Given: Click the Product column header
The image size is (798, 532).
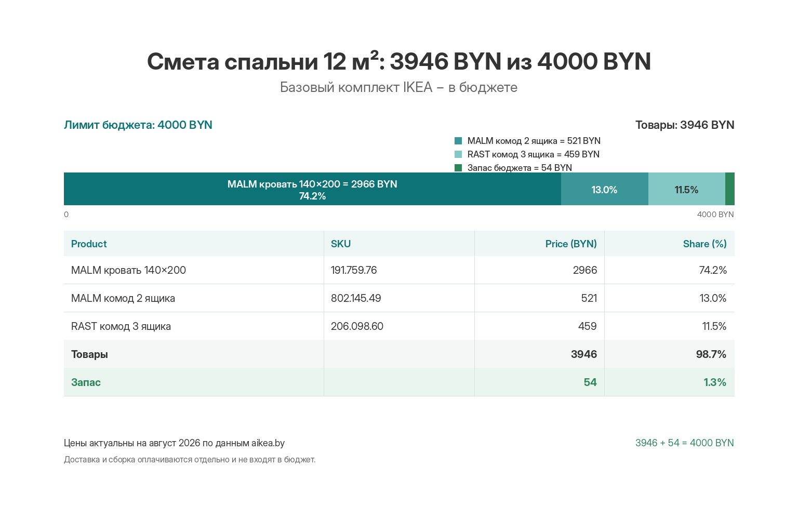Looking at the screenshot, I should pyautogui.click(x=194, y=244).
